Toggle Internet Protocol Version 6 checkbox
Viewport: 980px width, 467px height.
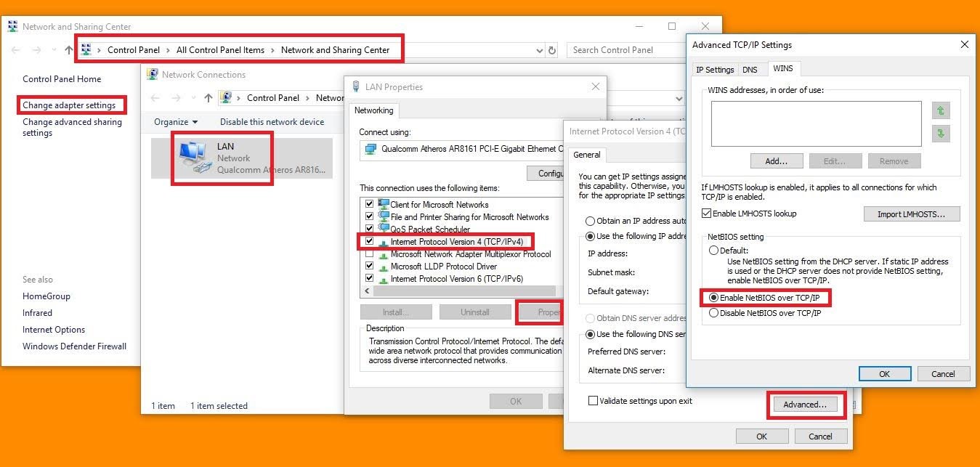[370, 279]
